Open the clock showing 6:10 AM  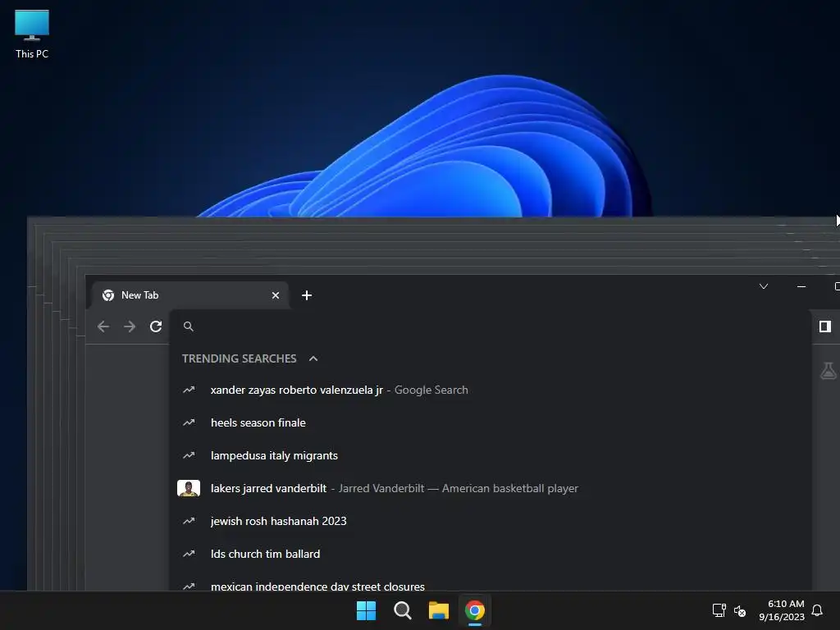click(x=782, y=610)
